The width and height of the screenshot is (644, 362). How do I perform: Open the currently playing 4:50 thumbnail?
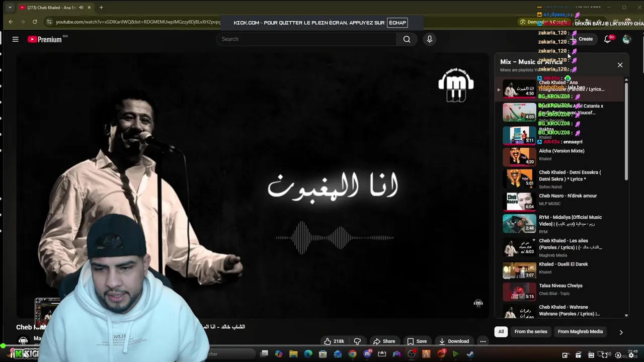(x=519, y=88)
